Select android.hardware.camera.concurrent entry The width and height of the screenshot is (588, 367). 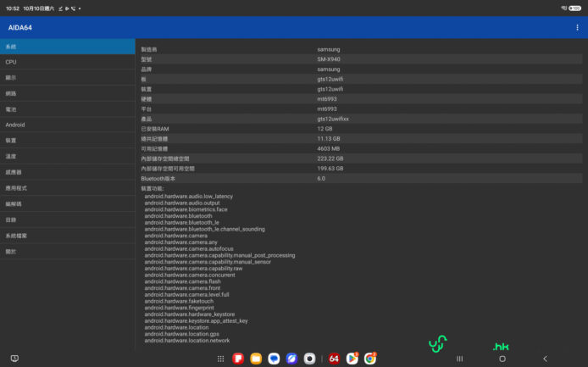point(190,275)
